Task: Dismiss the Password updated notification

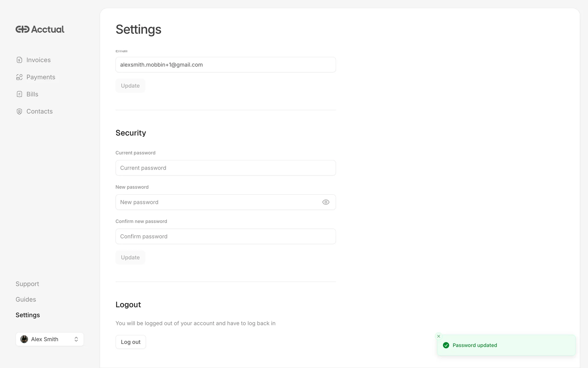Action: pos(439,336)
